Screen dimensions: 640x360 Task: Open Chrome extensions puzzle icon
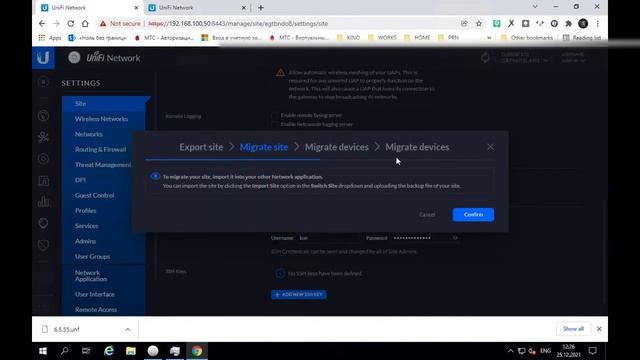point(569,24)
